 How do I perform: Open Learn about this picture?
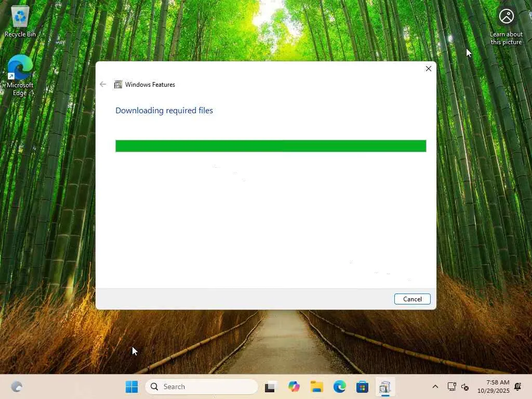click(x=506, y=26)
